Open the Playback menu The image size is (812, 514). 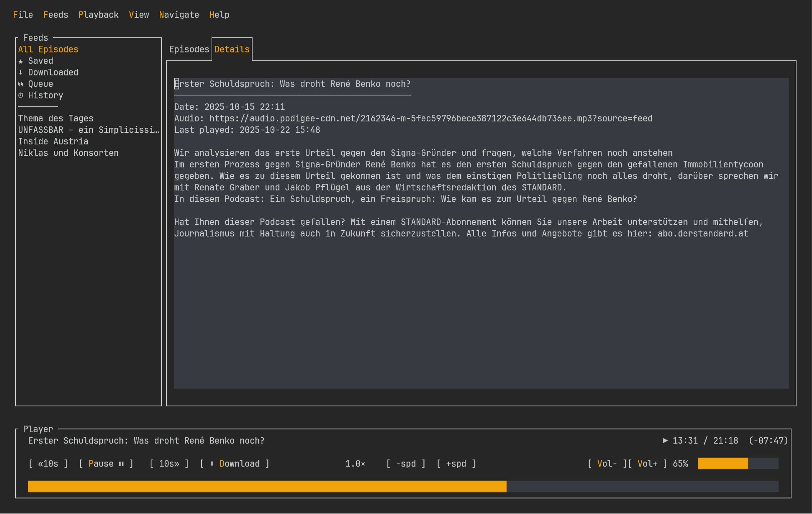pos(98,15)
